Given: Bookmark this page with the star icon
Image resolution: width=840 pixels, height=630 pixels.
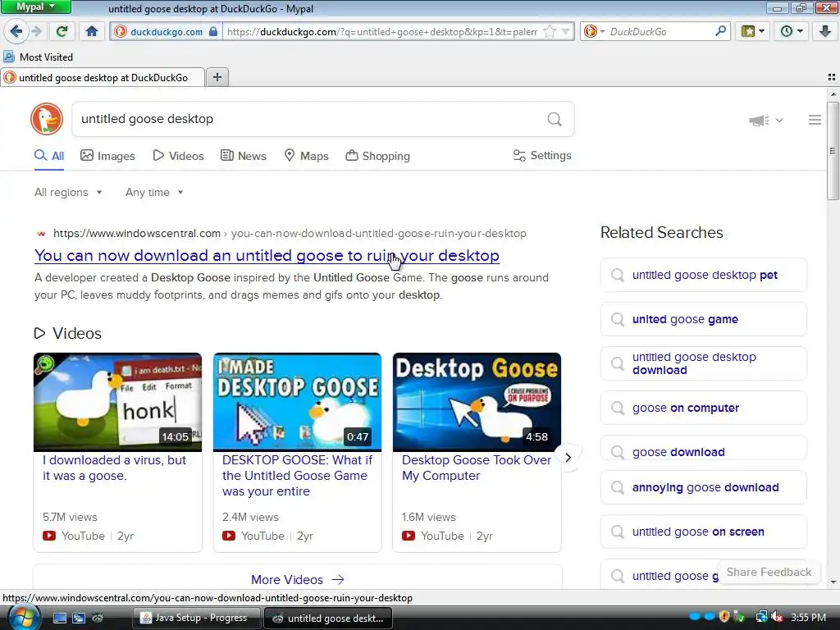Looking at the screenshot, I should point(549,32).
